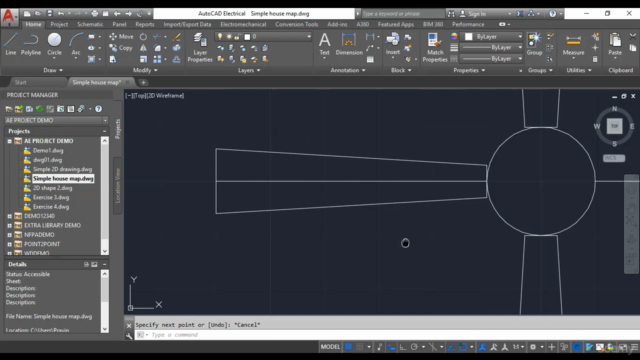640x360 pixels.
Task: Select the Text annotation tool
Action: click(324, 44)
